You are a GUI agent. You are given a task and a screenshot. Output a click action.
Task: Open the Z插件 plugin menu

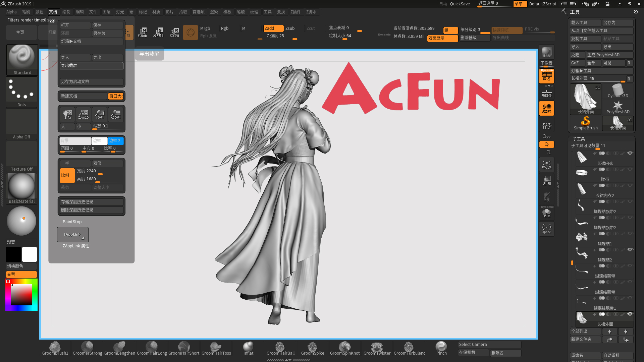pos(296,12)
